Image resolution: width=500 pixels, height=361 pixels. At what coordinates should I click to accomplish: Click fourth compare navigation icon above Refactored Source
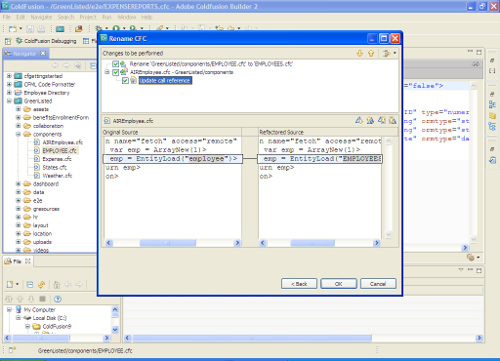(x=393, y=120)
